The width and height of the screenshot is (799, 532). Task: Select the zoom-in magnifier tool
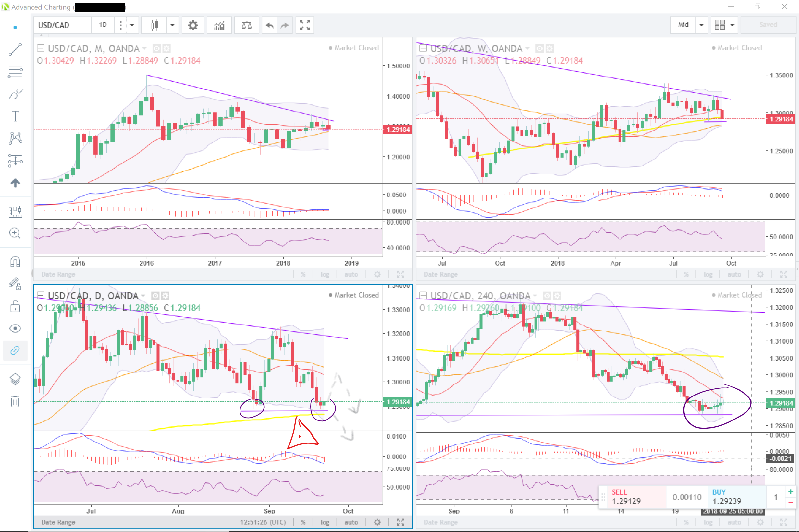click(x=15, y=233)
